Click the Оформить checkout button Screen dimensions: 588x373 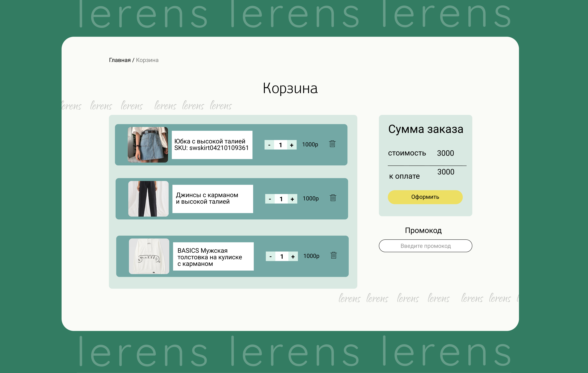pyautogui.click(x=425, y=197)
